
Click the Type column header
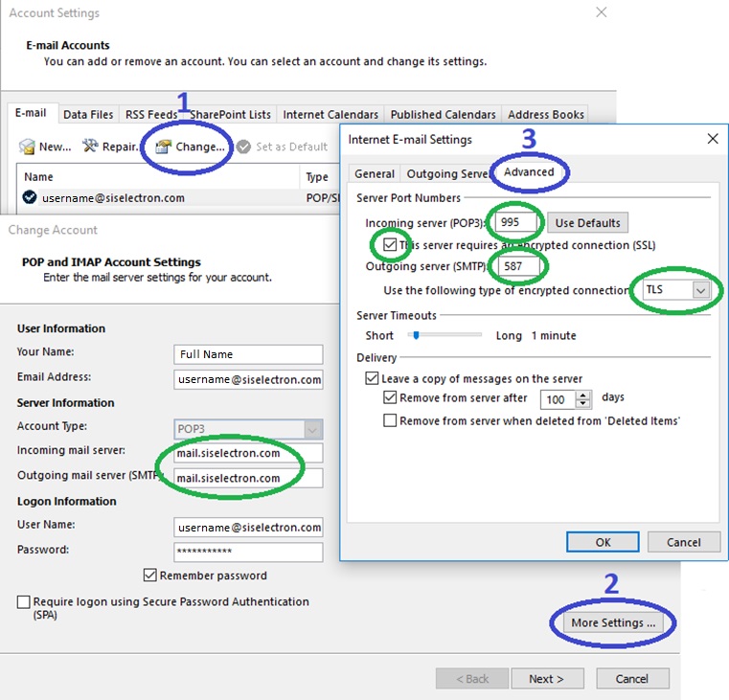(320, 176)
